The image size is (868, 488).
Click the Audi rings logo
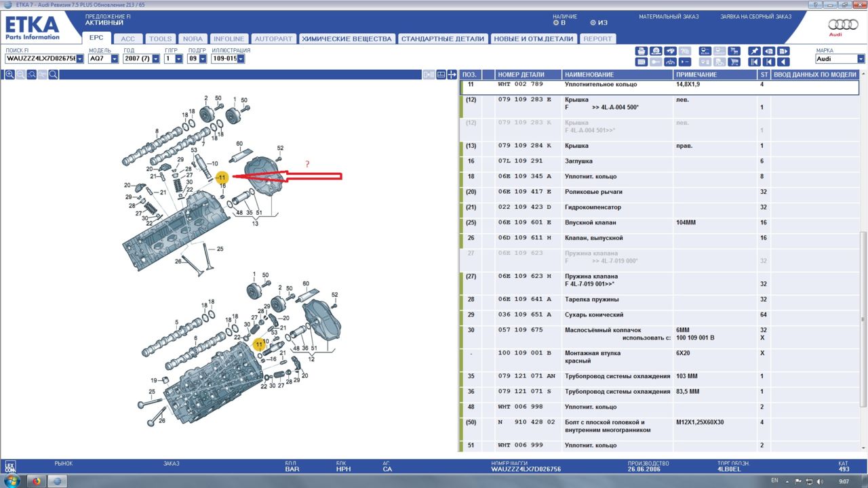pyautogui.click(x=843, y=24)
